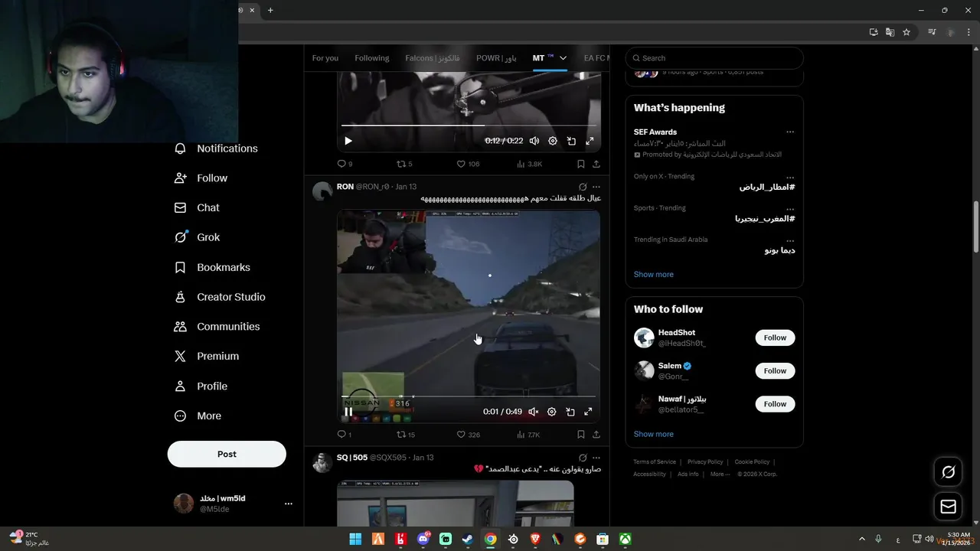The width and height of the screenshot is (980, 551).
Task: Open picture-in-picture on the RON video
Action: (570, 412)
